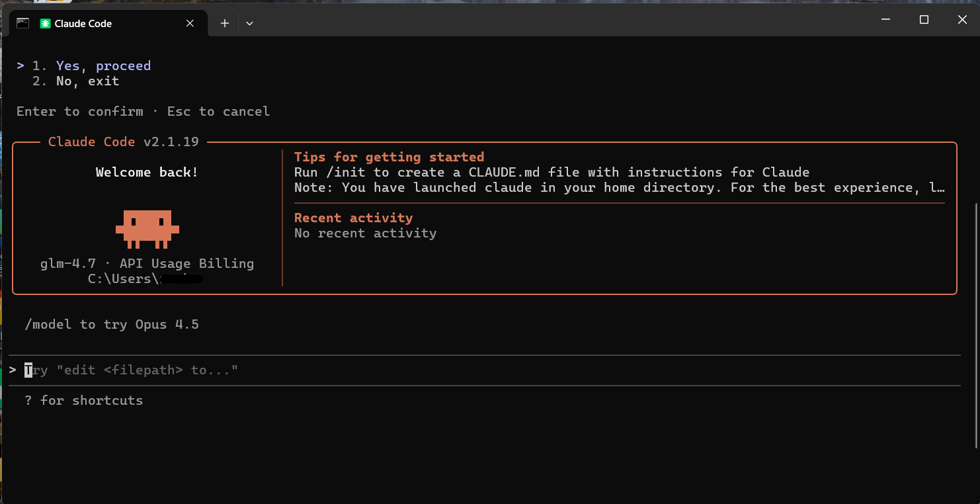The height and width of the screenshot is (504, 980).
Task: Click "Tips for getting started" heading
Action: click(x=389, y=157)
